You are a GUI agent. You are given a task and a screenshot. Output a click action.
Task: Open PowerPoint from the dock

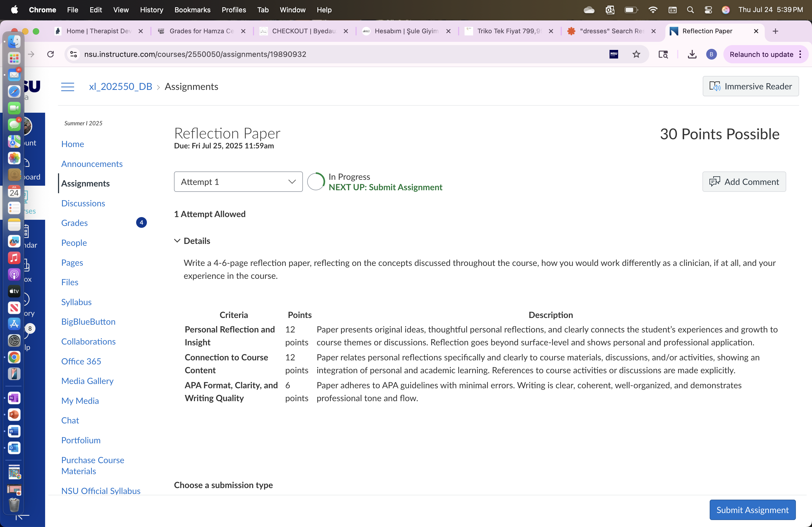(x=14, y=415)
